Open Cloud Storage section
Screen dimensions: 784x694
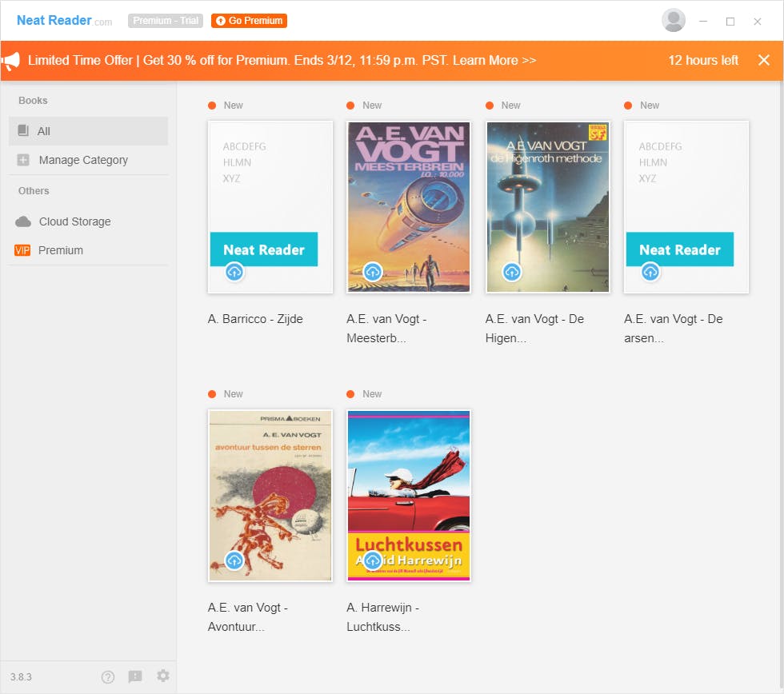[x=74, y=221]
